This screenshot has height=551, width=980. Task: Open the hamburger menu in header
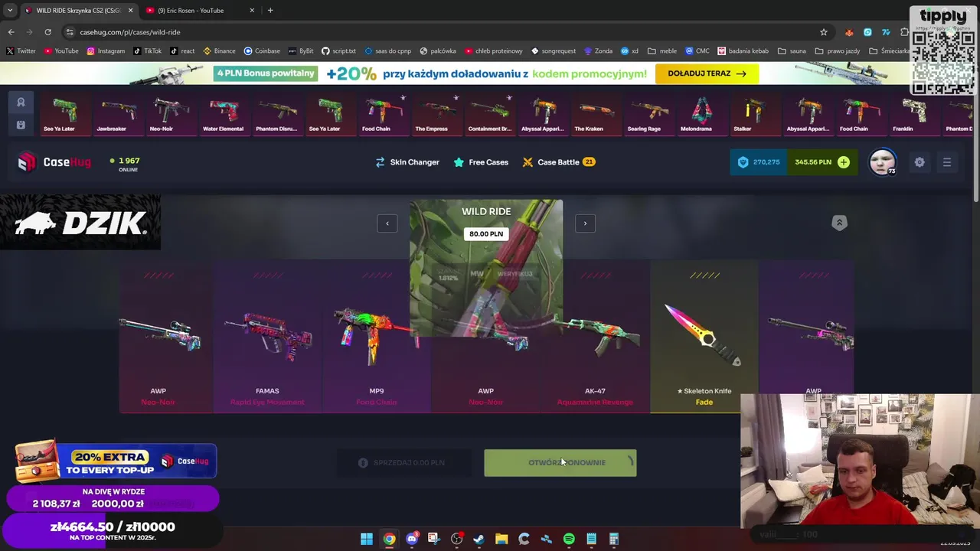tap(947, 162)
